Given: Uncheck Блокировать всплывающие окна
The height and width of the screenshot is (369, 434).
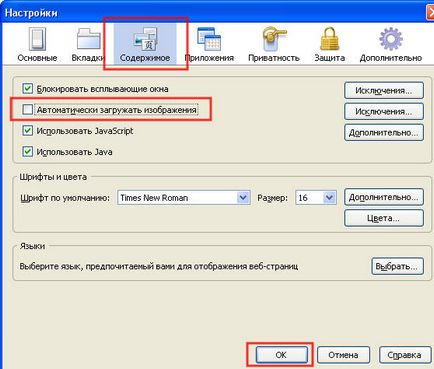Looking at the screenshot, I should 27,89.
